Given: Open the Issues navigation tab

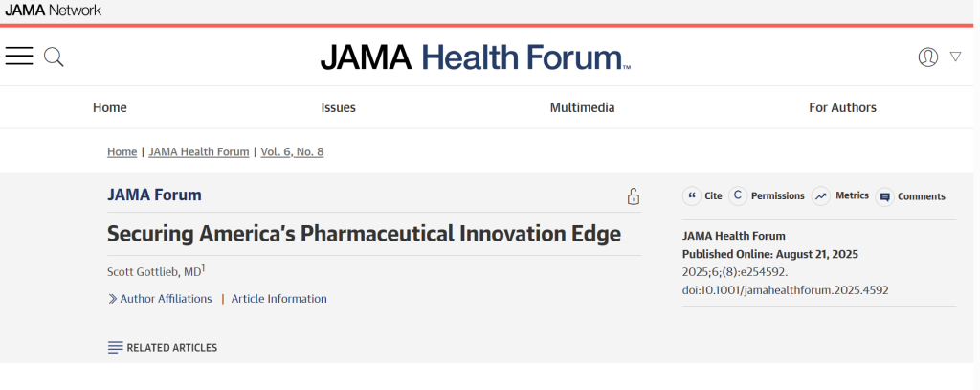Looking at the screenshot, I should point(338,107).
